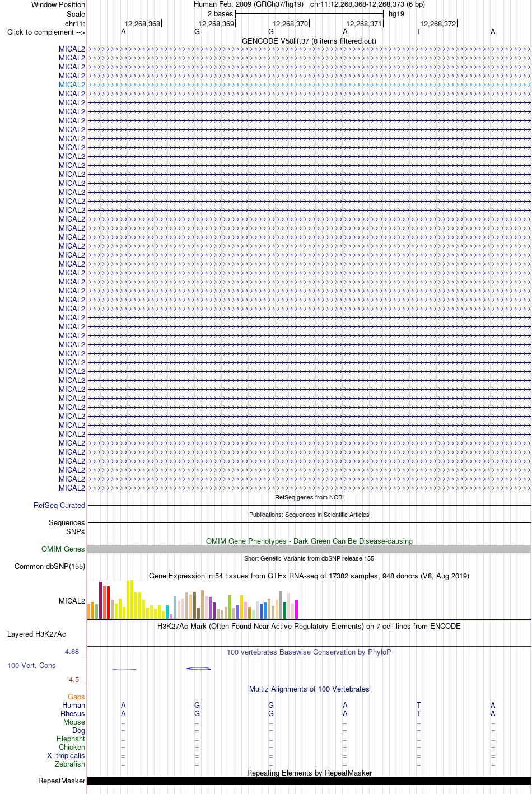Open the GENCODE V50lift37 track title
The image size is (532, 794).
point(309,41)
